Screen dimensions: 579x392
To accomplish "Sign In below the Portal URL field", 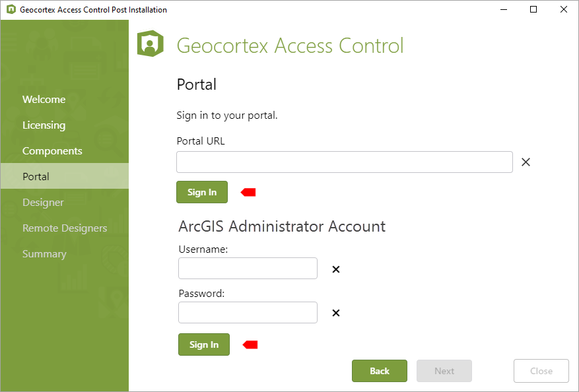I will (202, 192).
